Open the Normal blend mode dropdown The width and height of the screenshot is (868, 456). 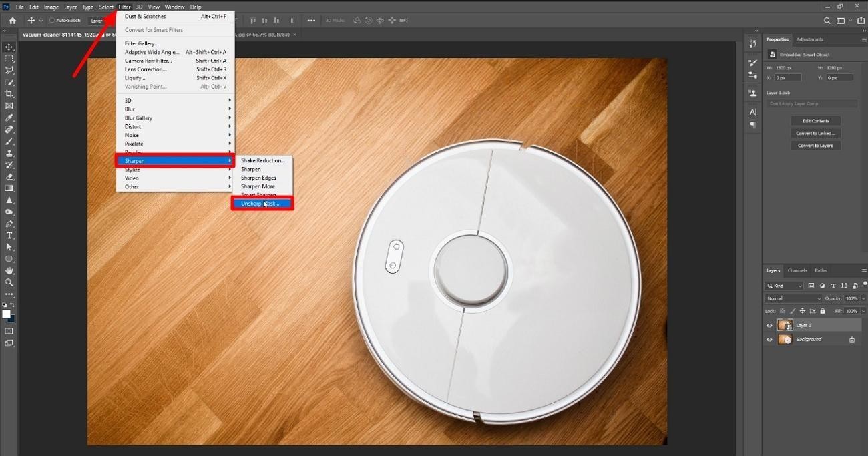pos(793,298)
